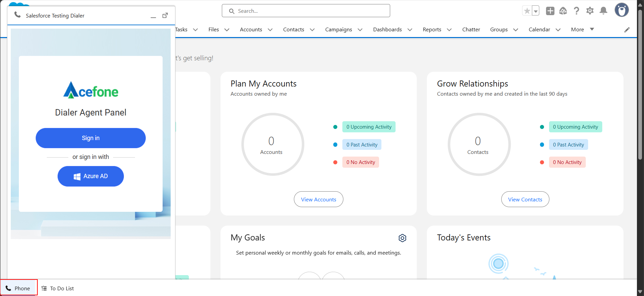Click the phone icon in dialer header
Image resolution: width=644 pixels, height=296 pixels.
pos(18,15)
